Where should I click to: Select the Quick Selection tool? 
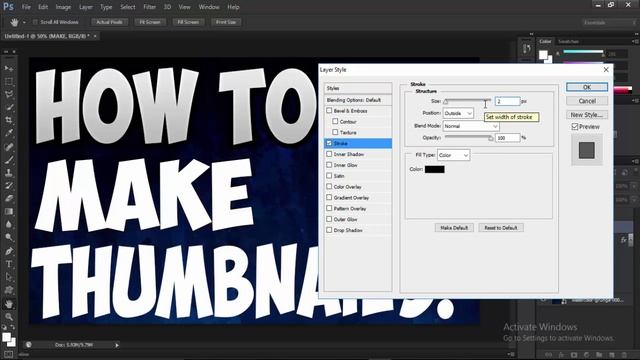tap(9, 107)
